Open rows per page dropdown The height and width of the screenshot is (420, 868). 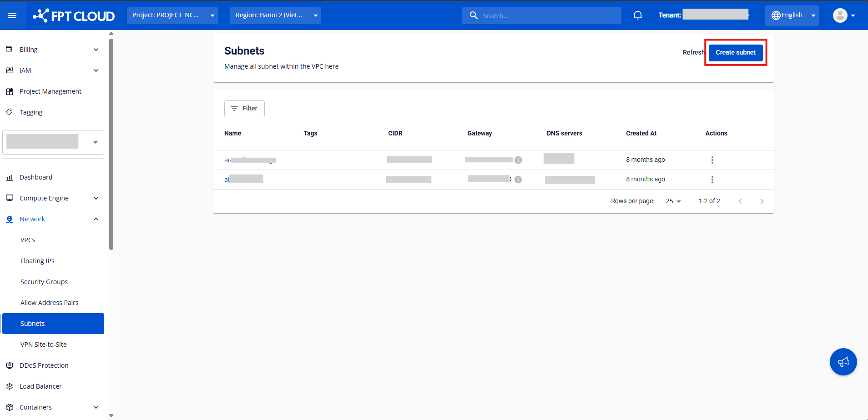(673, 201)
